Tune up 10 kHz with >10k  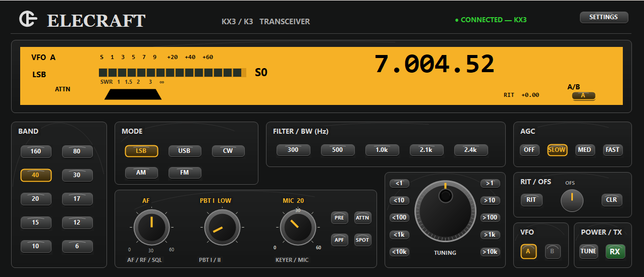[490, 252]
